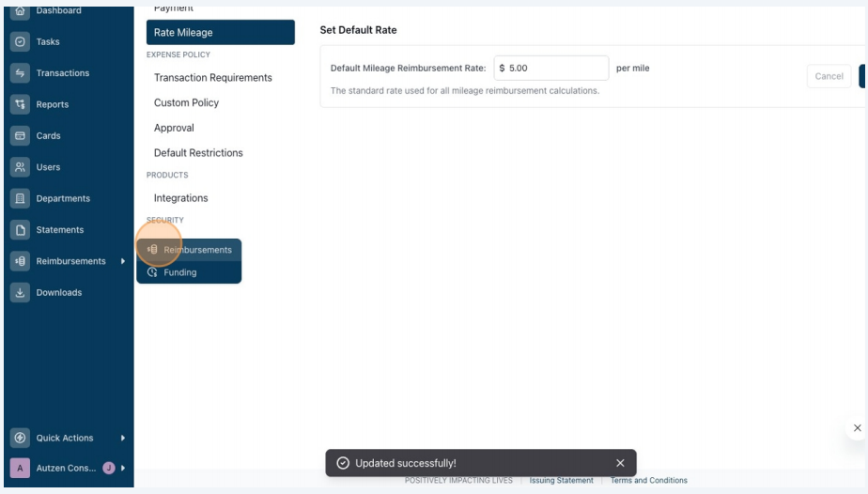Expand the Quick Actions arrow

click(x=123, y=438)
